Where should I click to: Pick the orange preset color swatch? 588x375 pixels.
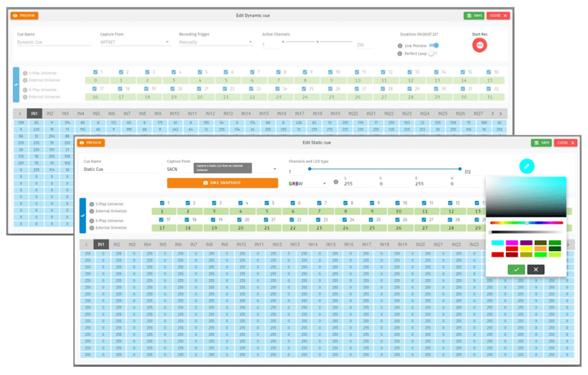pyautogui.click(x=540, y=248)
